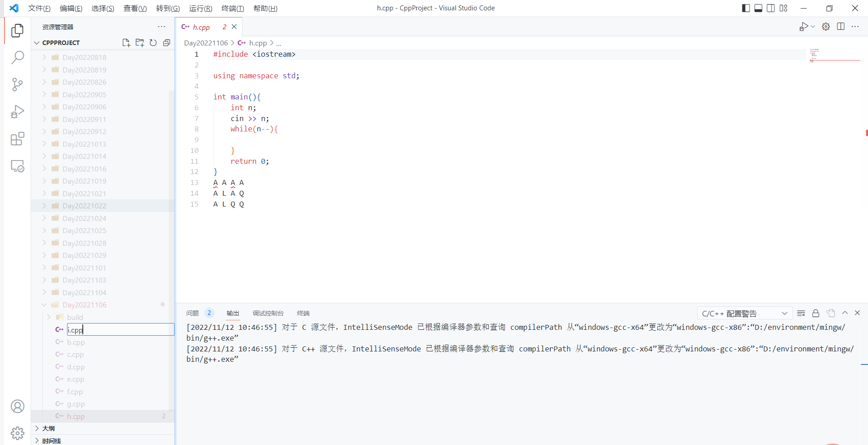868x445 pixels.
Task: Open the 转到(G) menu
Action: 168,8
